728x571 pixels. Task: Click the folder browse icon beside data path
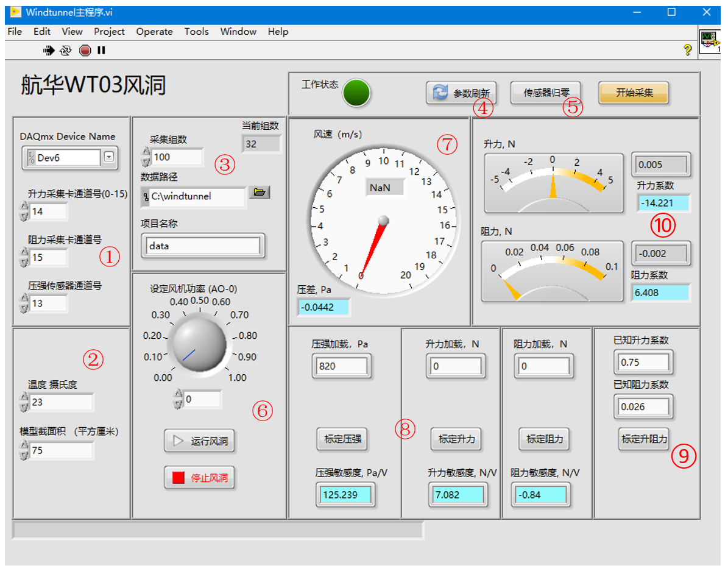tap(260, 193)
